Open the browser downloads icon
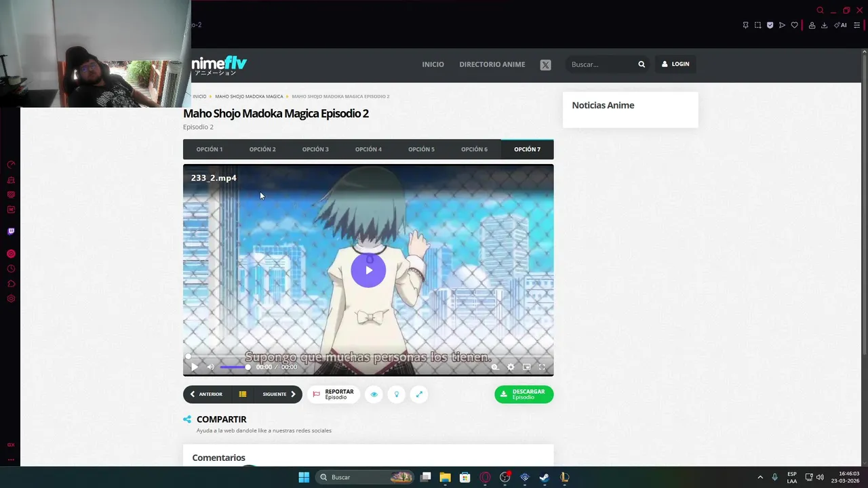868x488 pixels. coord(824,25)
